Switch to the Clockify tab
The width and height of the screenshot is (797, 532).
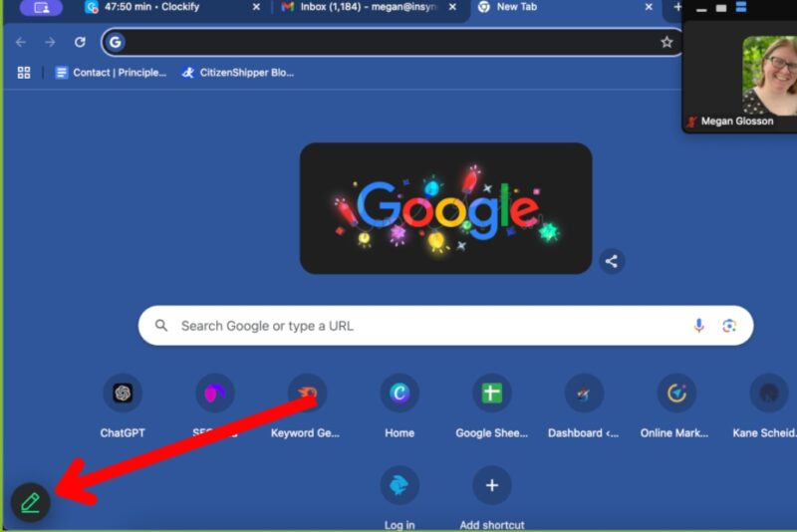pos(172,7)
